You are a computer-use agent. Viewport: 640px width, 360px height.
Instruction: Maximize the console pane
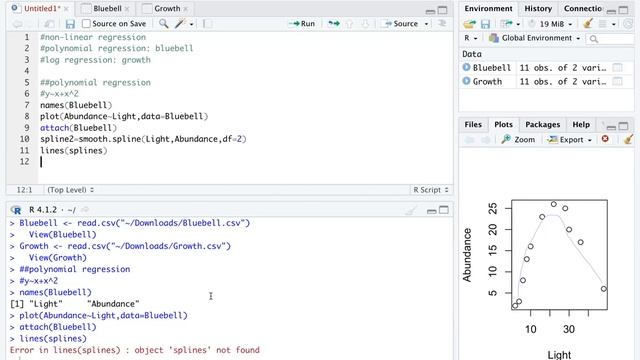(444, 210)
